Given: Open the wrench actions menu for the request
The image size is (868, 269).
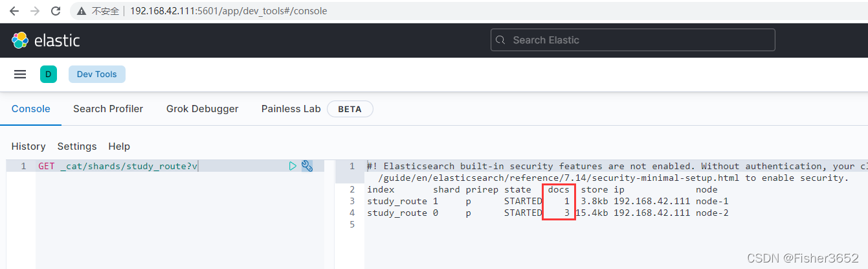Looking at the screenshot, I should tap(307, 166).
